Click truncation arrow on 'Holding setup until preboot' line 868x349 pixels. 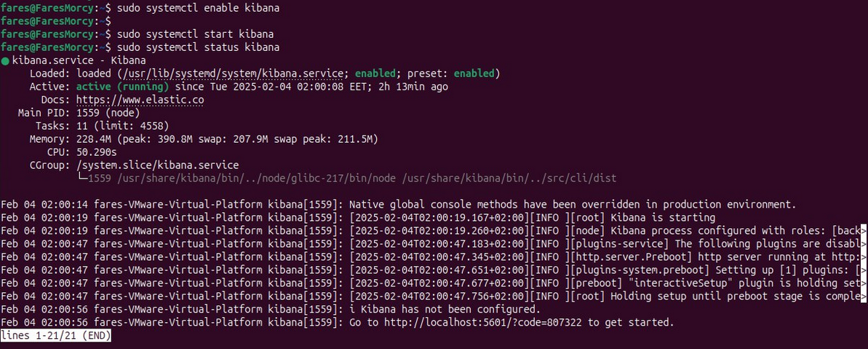point(864,297)
